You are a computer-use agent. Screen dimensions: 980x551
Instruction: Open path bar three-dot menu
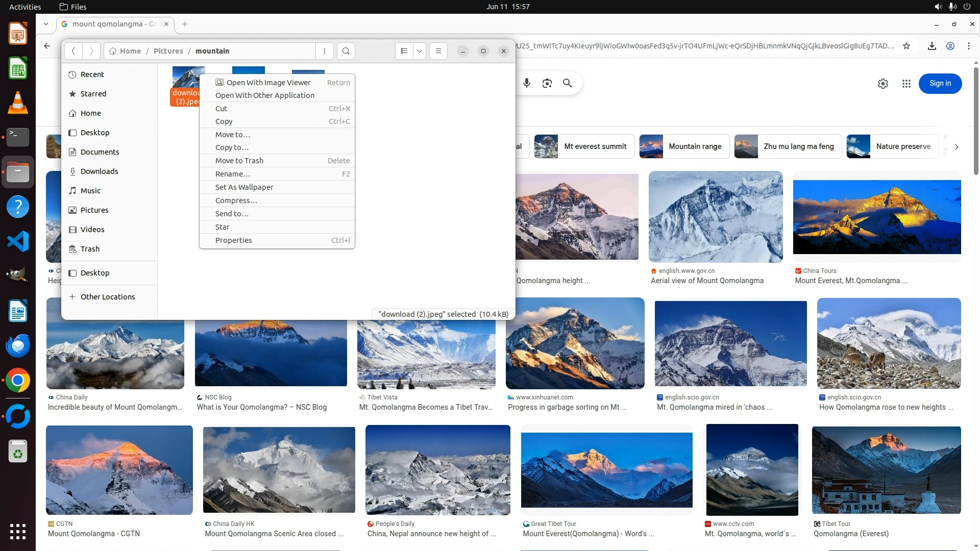point(325,51)
